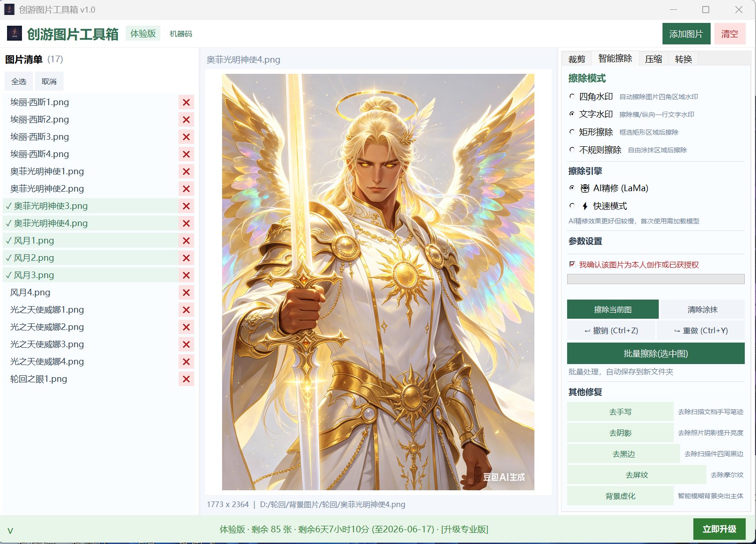Viewport: 756px width, 544px height.
Task: Remove 风月1.png using the X icon
Action: 186,241
